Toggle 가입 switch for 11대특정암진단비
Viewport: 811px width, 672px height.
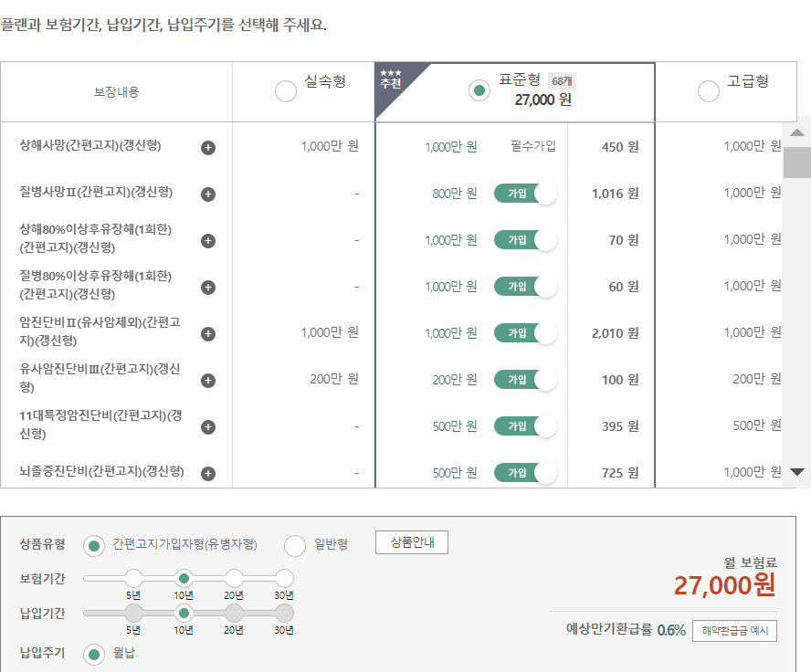pos(525,426)
